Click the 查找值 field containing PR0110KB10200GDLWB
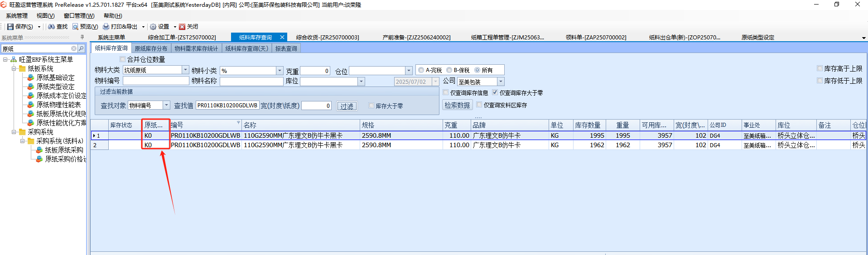Screen dimensions: 868x255 227,106
